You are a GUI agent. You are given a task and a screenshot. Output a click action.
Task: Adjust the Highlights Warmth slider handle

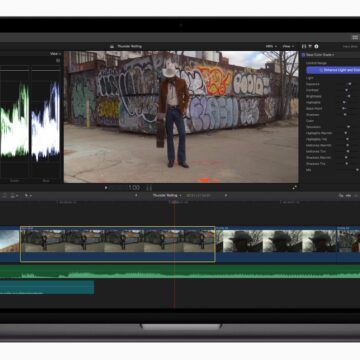[x=347, y=133]
